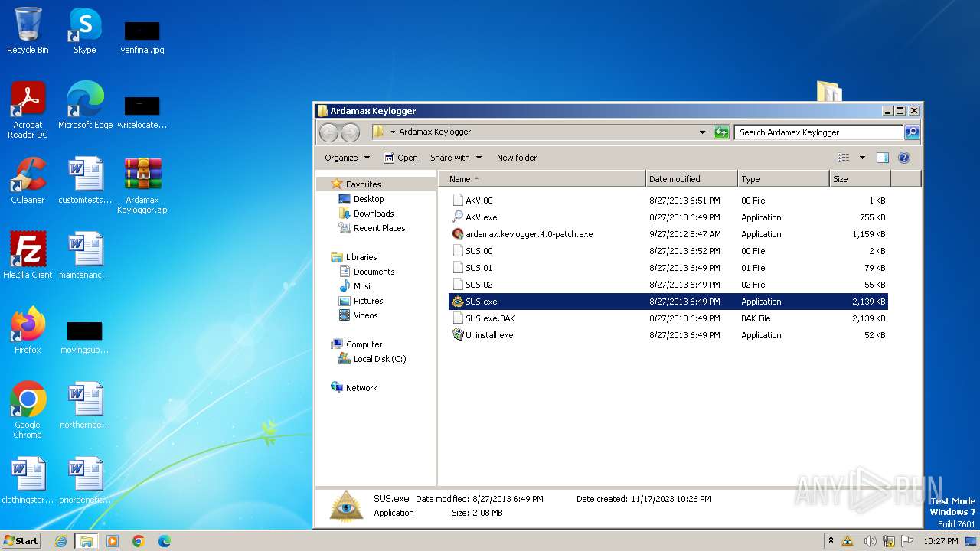The image size is (980, 551).
Task: Sort by Type column header
Action: [783, 179]
